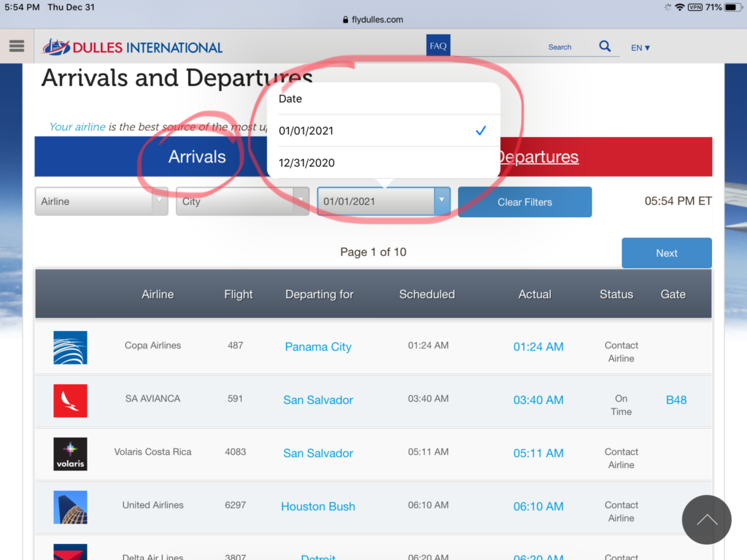
Task: Open the San Salvador link for flight 4083
Action: click(x=318, y=454)
